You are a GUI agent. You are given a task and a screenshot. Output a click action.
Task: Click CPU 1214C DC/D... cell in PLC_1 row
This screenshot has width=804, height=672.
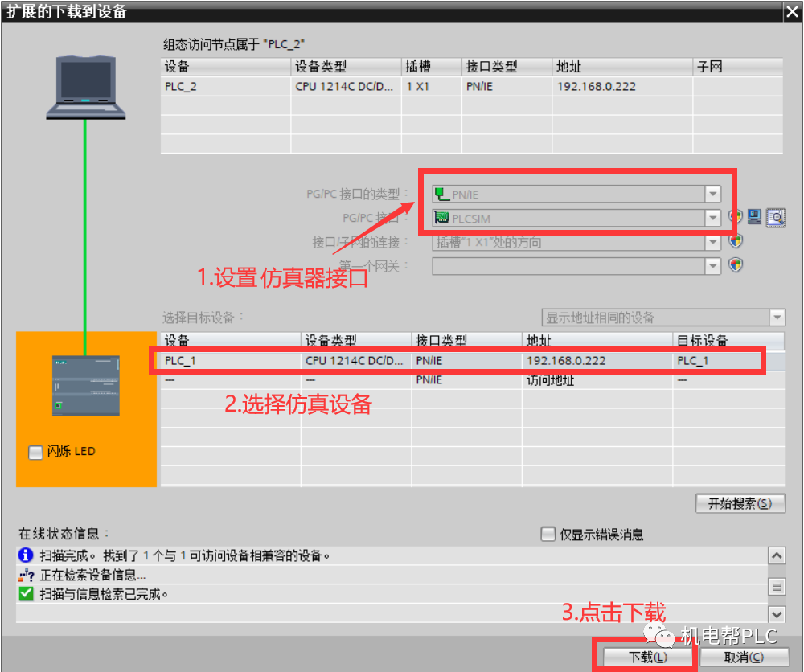point(355,361)
